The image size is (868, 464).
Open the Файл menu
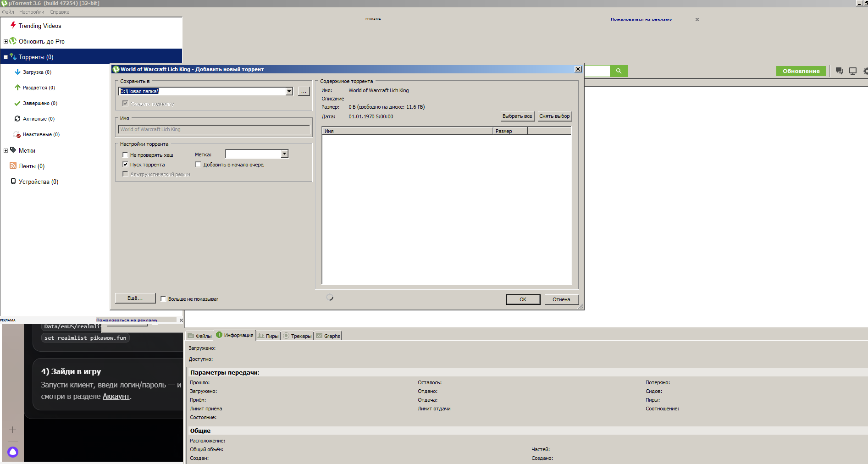[x=8, y=12]
